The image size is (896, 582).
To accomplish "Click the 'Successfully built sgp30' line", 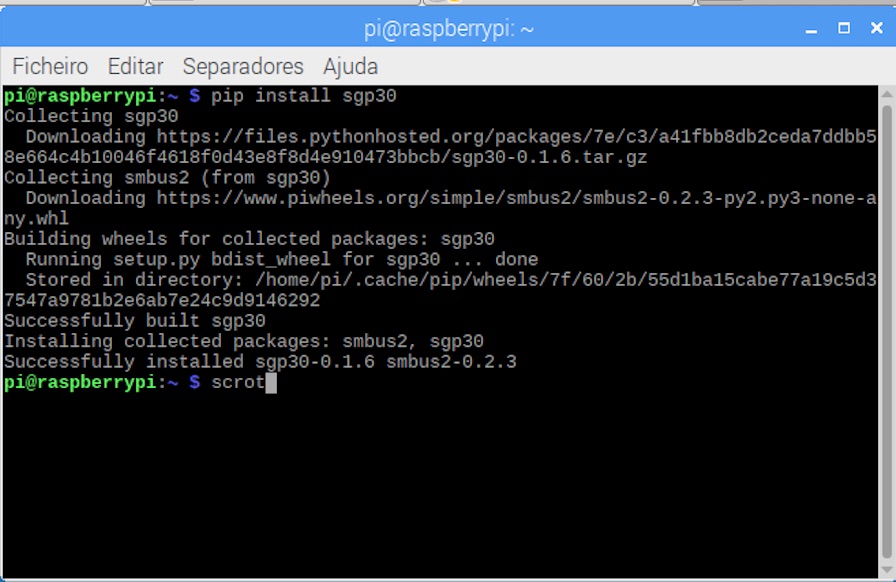I will [134, 321].
